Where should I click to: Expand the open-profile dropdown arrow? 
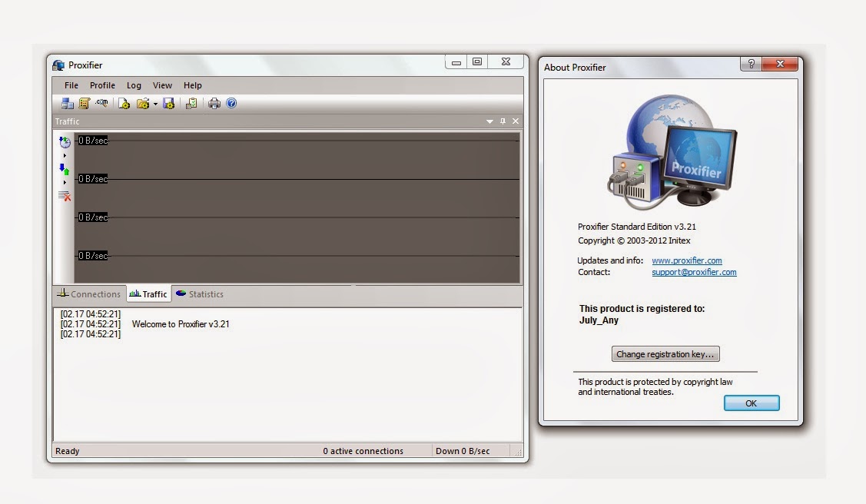(x=156, y=104)
